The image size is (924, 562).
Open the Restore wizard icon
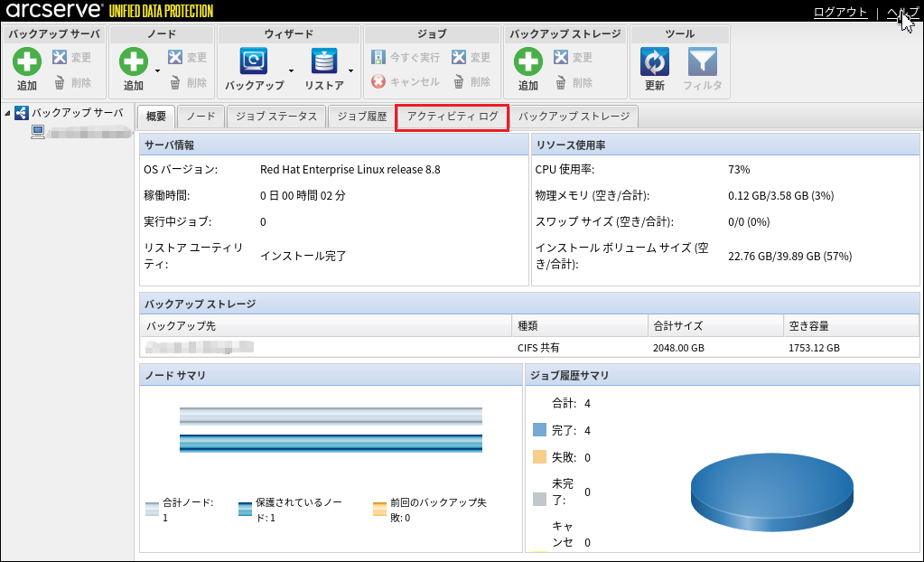[x=324, y=61]
